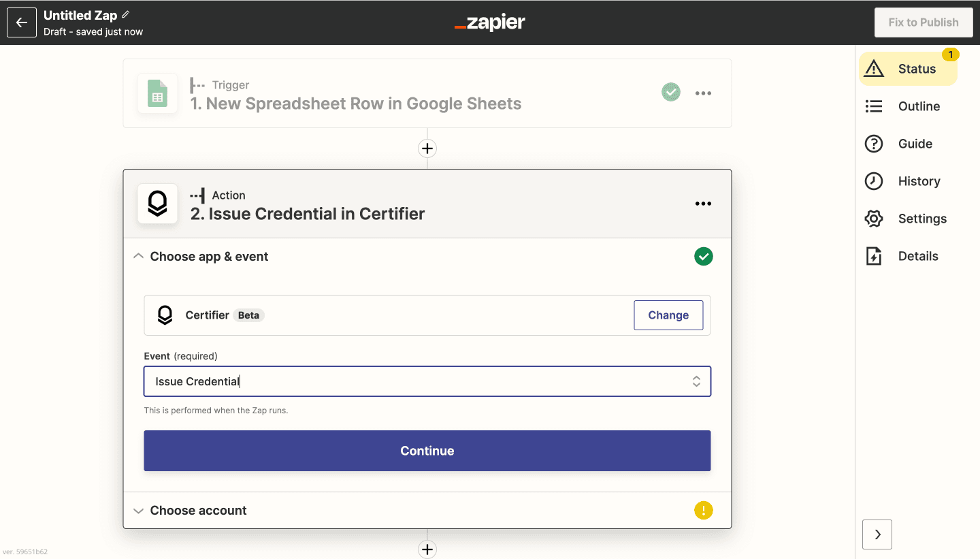Click the Status warning triangle icon

[x=874, y=69]
